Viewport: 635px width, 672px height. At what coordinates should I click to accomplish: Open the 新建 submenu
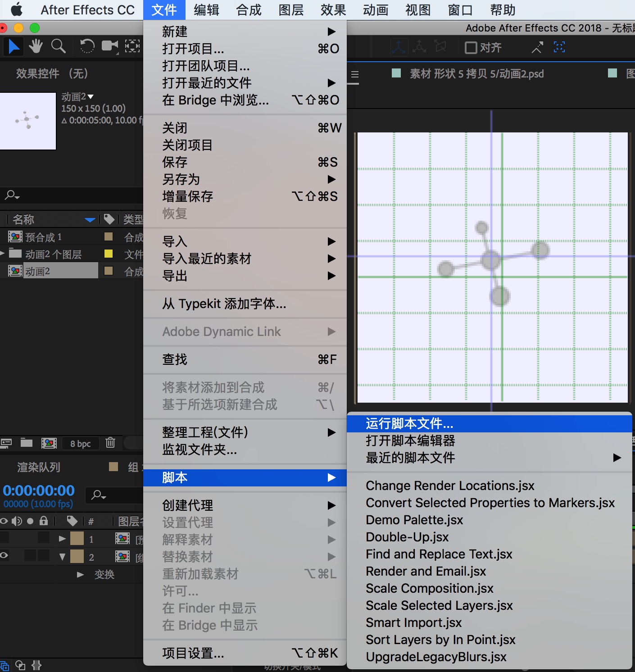click(245, 32)
